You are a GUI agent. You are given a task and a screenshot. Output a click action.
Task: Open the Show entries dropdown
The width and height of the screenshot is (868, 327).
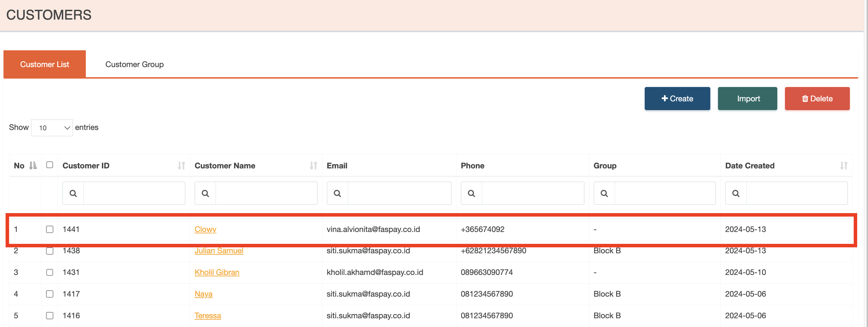coord(52,128)
